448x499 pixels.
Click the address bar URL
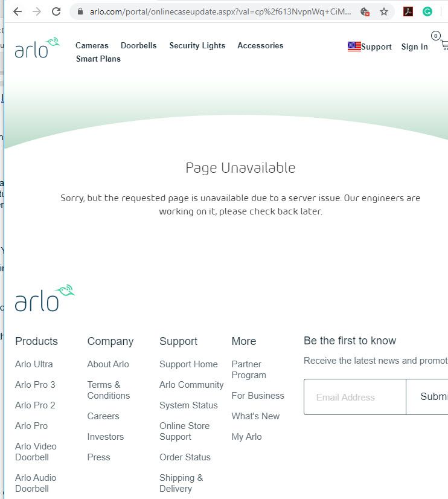220,11
